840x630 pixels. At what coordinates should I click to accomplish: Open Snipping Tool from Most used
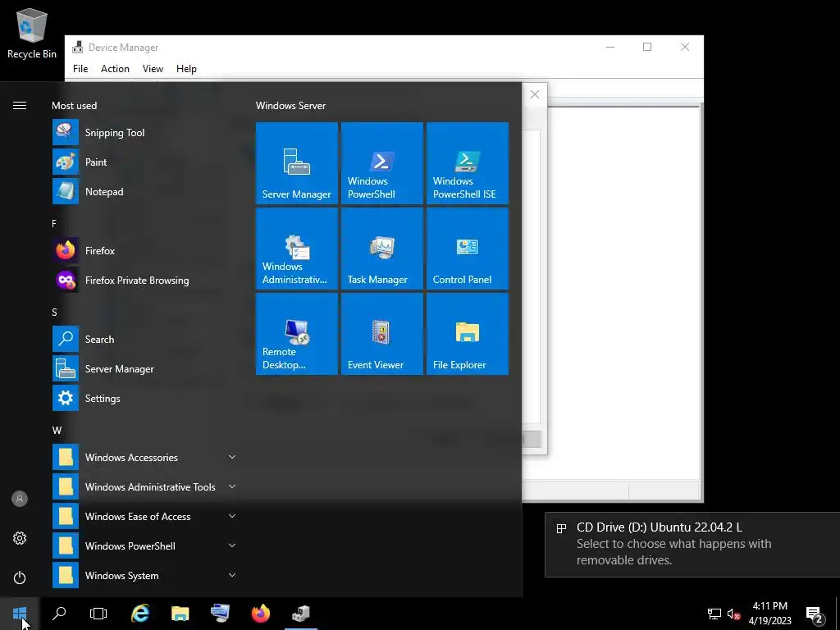(144, 133)
